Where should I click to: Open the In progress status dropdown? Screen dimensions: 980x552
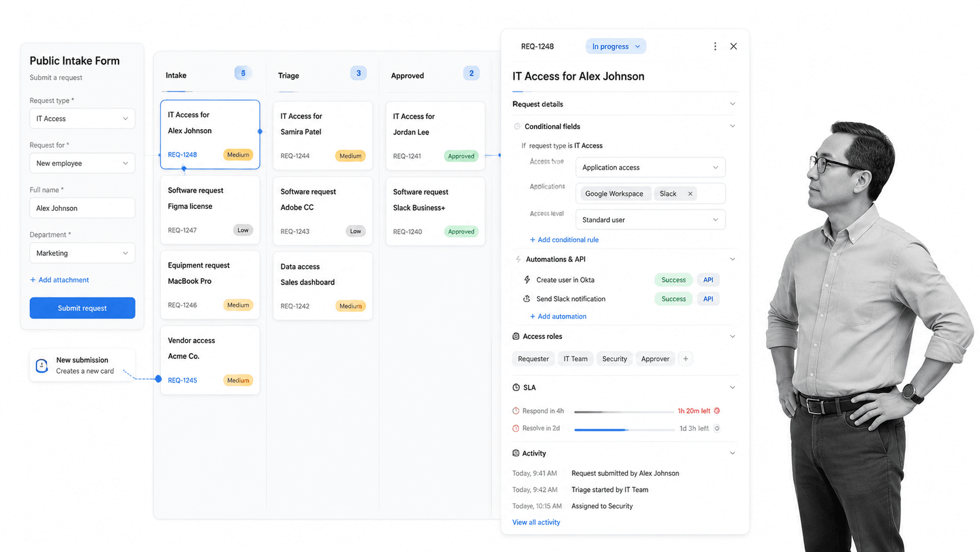(x=615, y=46)
